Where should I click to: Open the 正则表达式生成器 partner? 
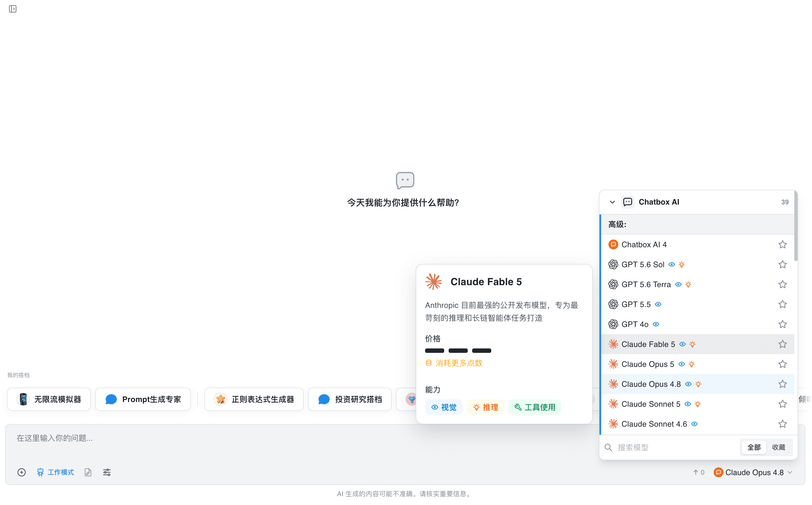coord(254,399)
